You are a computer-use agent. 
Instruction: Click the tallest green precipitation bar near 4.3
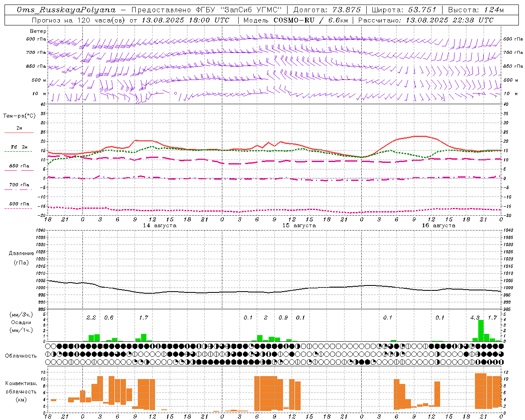(481, 331)
